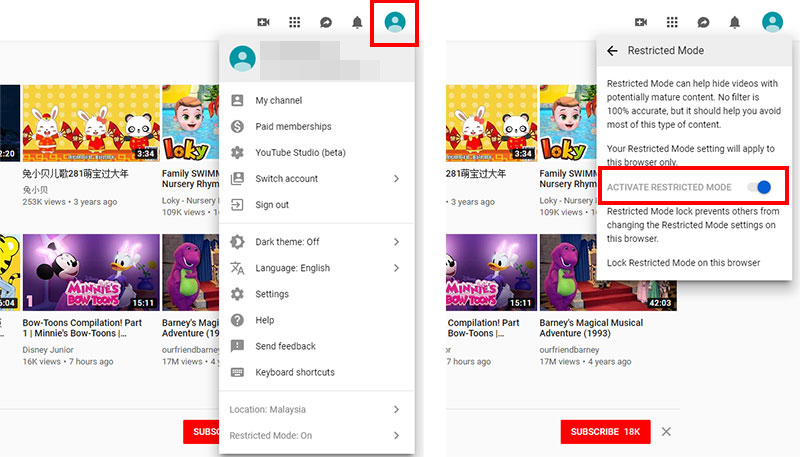Open Disney Junior channel link in left screenshot
Viewport: 800px width, 457px height.
click(x=48, y=350)
